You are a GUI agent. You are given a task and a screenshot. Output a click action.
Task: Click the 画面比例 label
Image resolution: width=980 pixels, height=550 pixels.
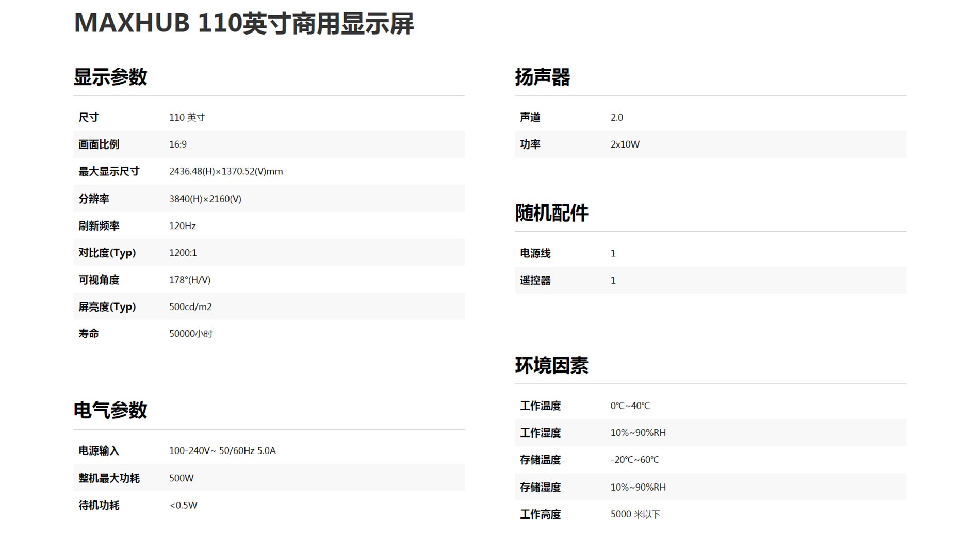(99, 144)
